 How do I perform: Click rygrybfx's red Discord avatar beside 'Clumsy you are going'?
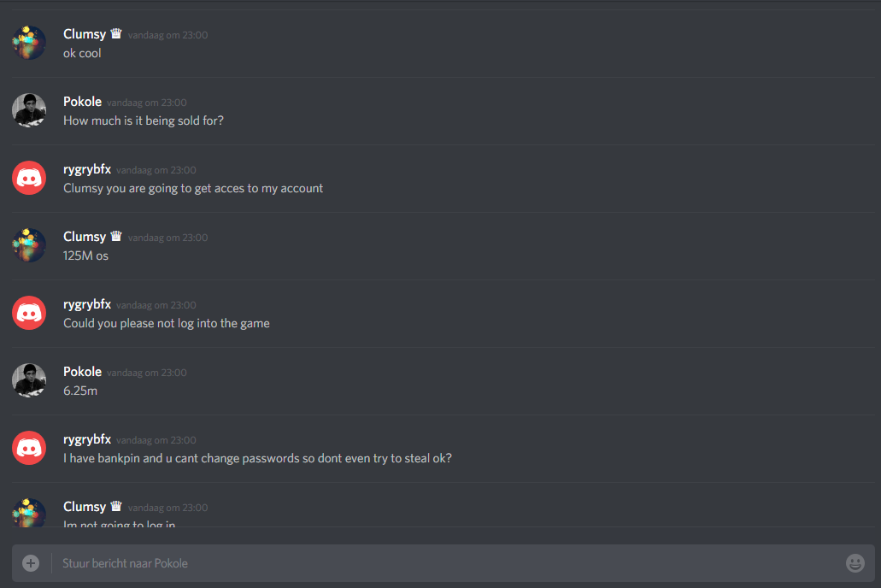pos(29,178)
